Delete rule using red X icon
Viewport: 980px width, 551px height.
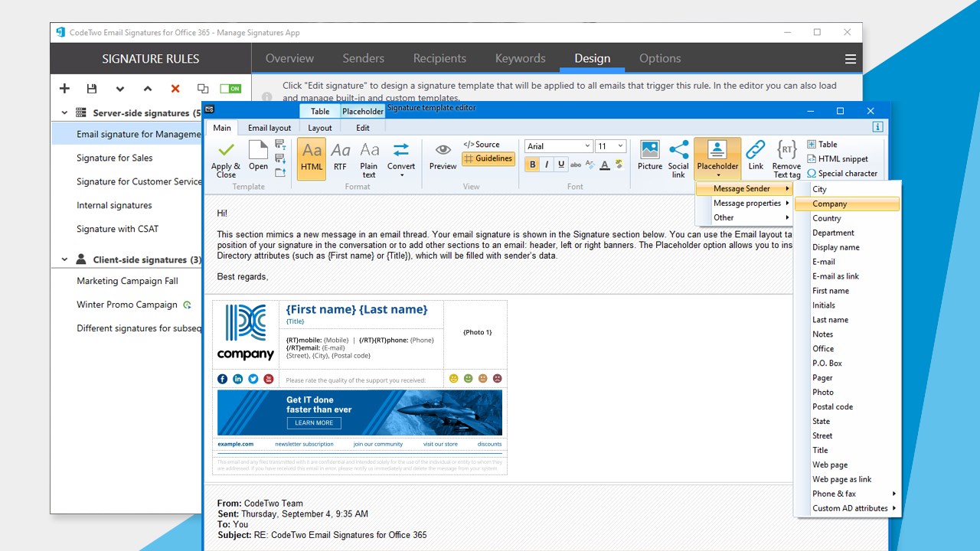175,89
